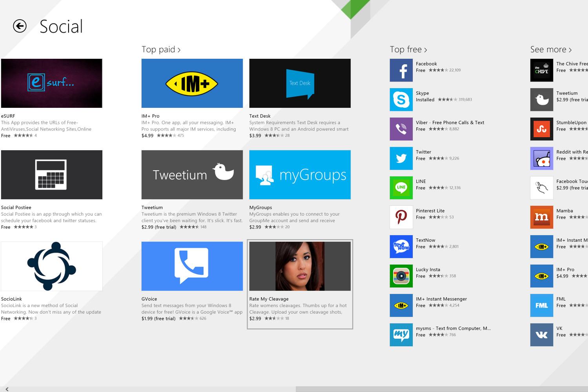Screen dimensions: 588x392
Task: Click the horizontal scrollbar thumb
Action: click(x=442, y=389)
